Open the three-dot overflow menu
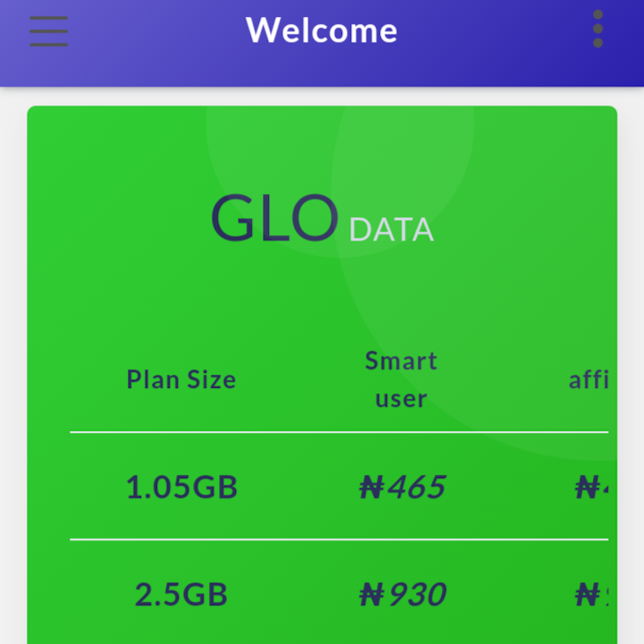Image resolution: width=644 pixels, height=644 pixels. click(597, 29)
